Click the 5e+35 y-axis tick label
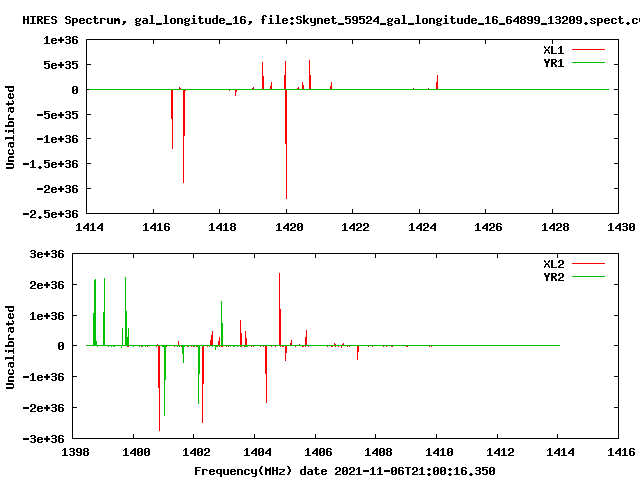 tap(61, 65)
